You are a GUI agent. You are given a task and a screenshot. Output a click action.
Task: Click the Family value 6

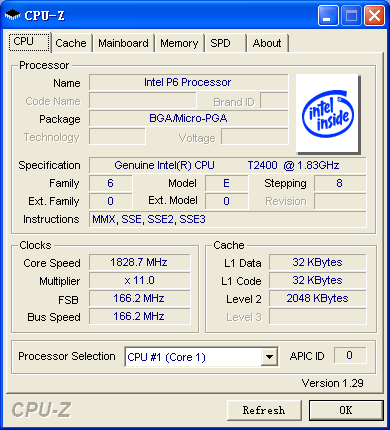click(x=110, y=183)
